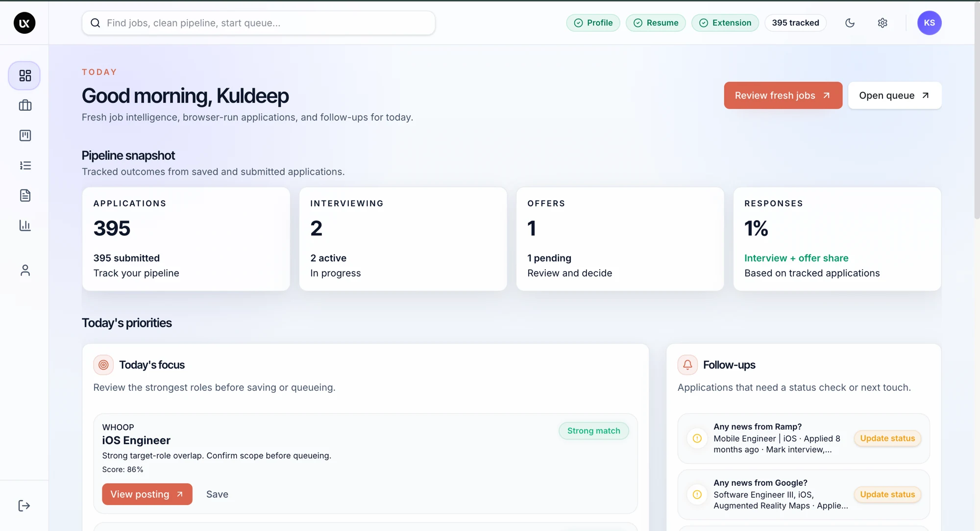This screenshot has height=531, width=980.
Task: Open the Applications 395 card
Action: click(186, 239)
